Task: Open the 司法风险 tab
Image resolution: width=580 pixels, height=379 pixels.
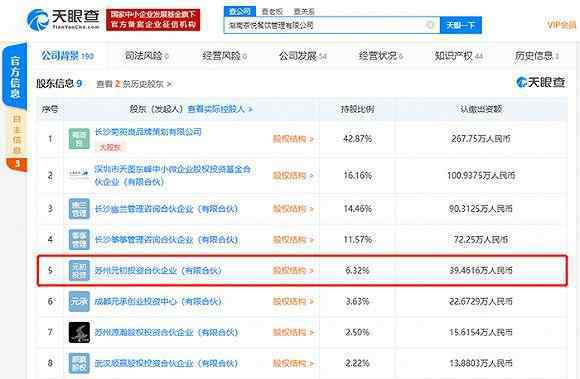Action: [x=146, y=56]
